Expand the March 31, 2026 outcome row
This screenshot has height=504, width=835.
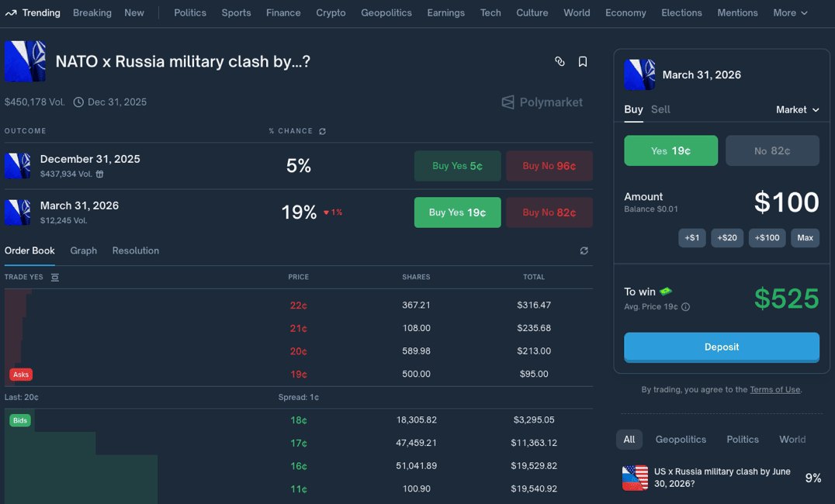pos(155,212)
